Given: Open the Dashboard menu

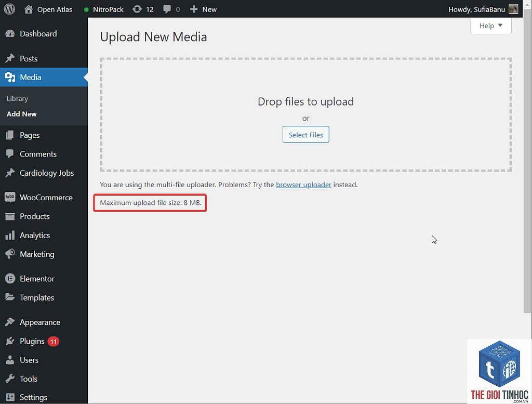Looking at the screenshot, I should 38,34.
